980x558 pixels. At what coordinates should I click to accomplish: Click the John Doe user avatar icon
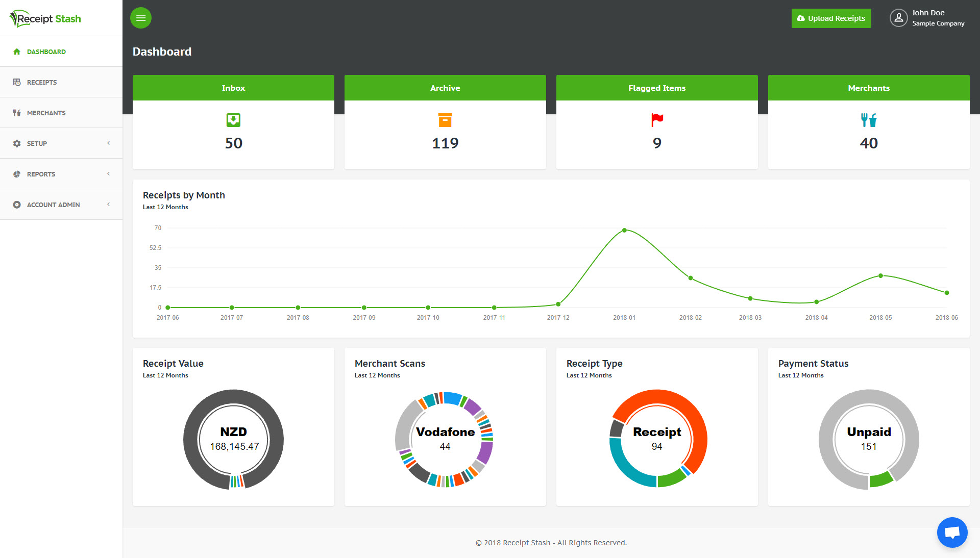pos(898,18)
